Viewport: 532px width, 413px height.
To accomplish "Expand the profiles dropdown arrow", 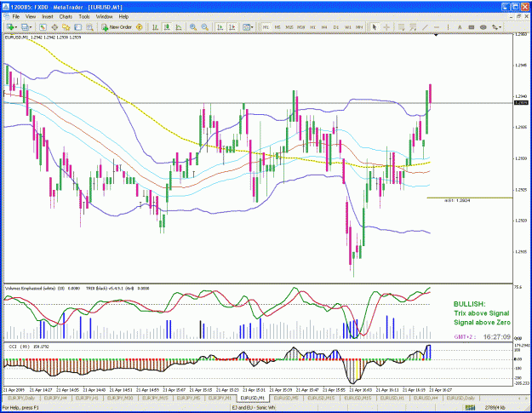I will coord(31,27).
